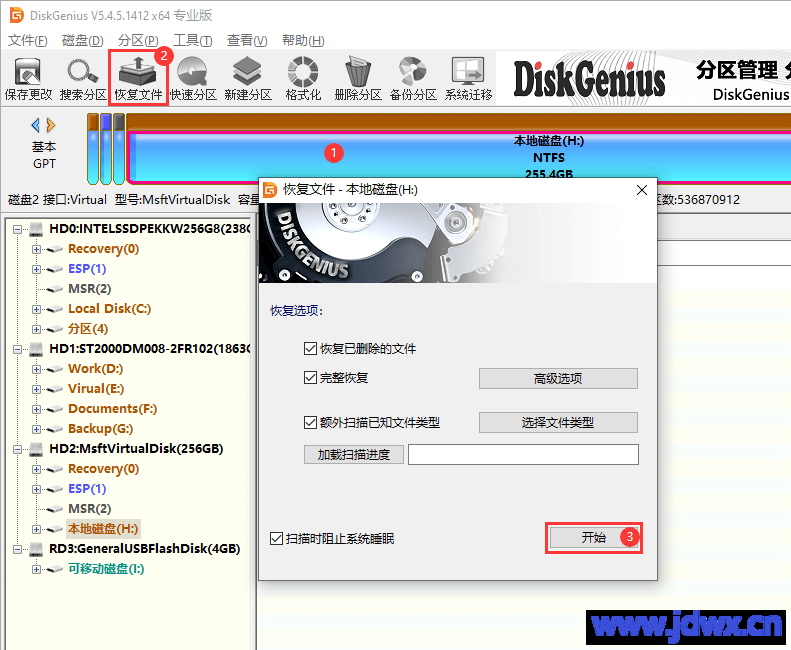Image resolution: width=791 pixels, height=650 pixels.
Task: Collapse the HD1 ST2000DM008 disk node
Action: (x=17, y=349)
